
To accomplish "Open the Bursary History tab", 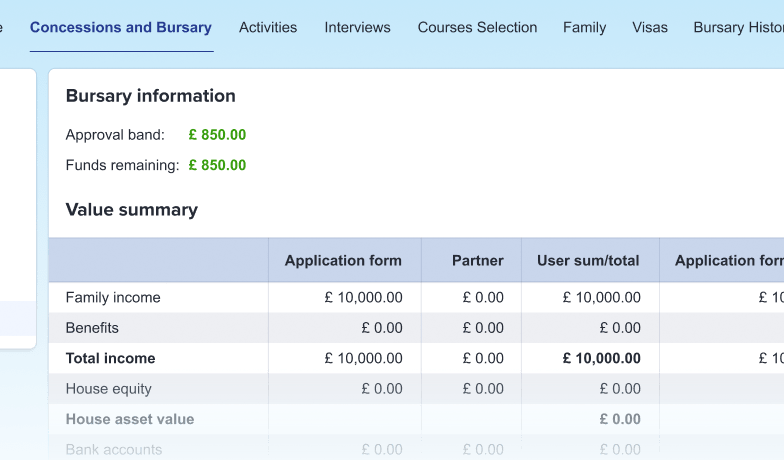I will pos(738,28).
